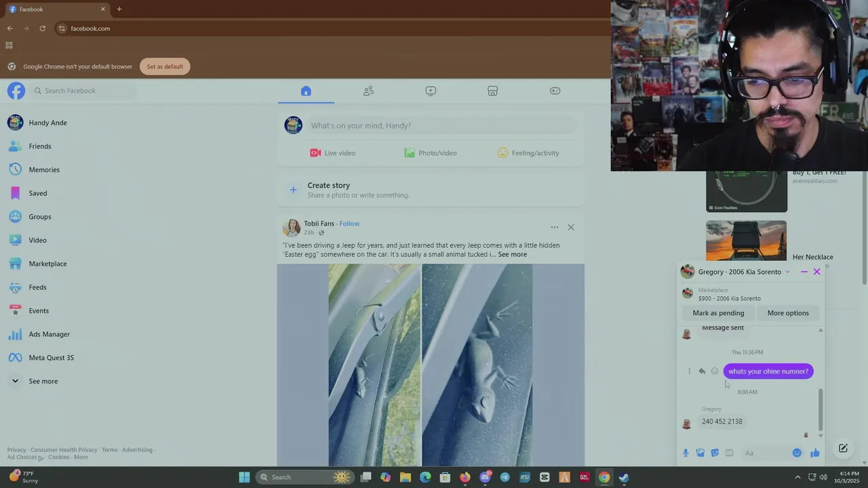Choose a GIF in chat

click(729, 453)
